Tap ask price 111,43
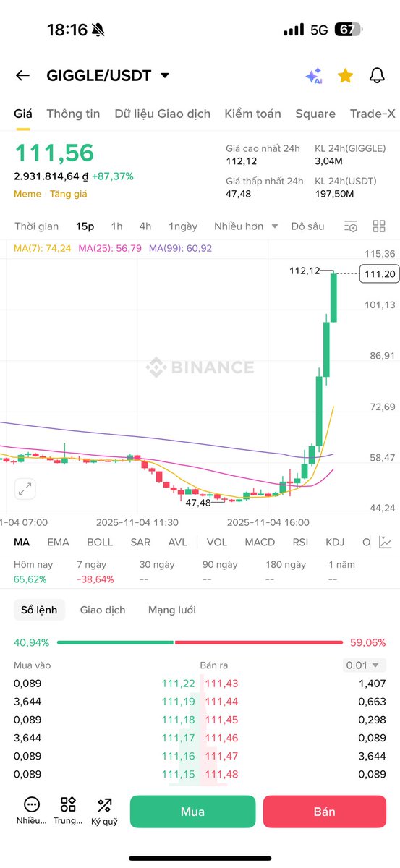The height and width of the screenshot is (868, 400). point(221,684)
